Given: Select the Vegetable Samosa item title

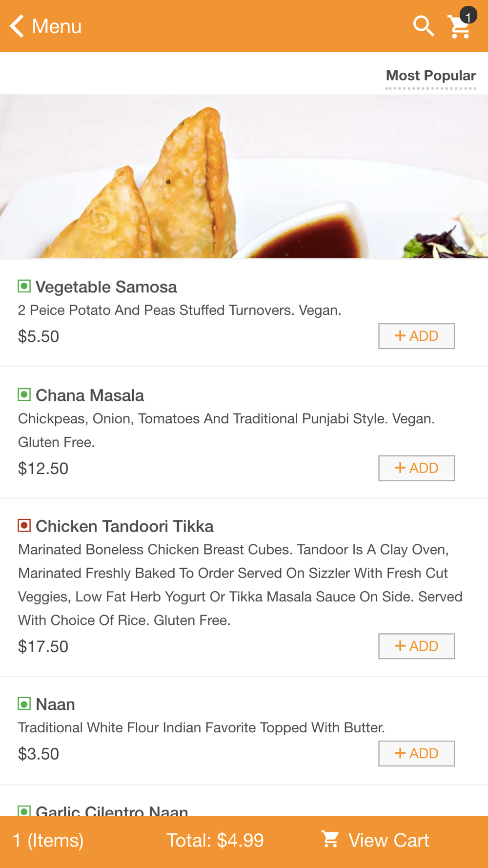Looking at the screenshot, I should (106, 287).
